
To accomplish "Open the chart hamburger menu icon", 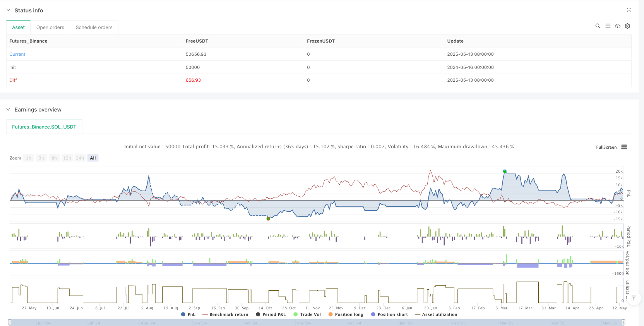I will click(x=624, y=147).
